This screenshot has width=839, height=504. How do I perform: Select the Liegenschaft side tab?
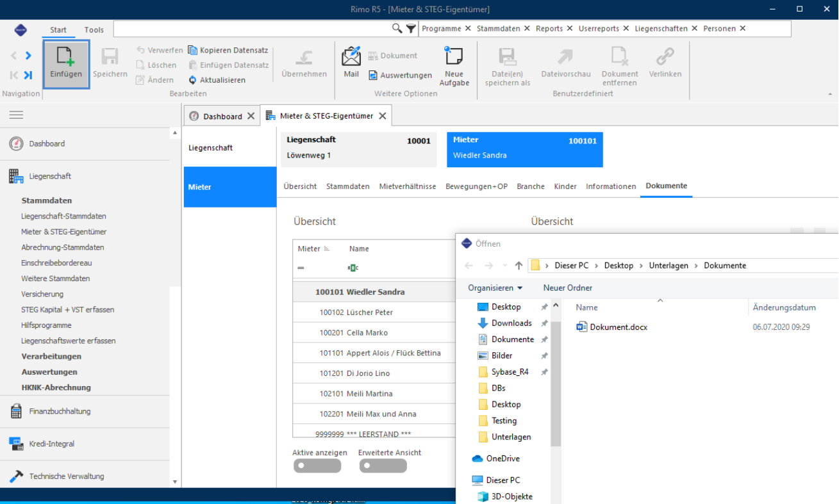click(230, 148)
